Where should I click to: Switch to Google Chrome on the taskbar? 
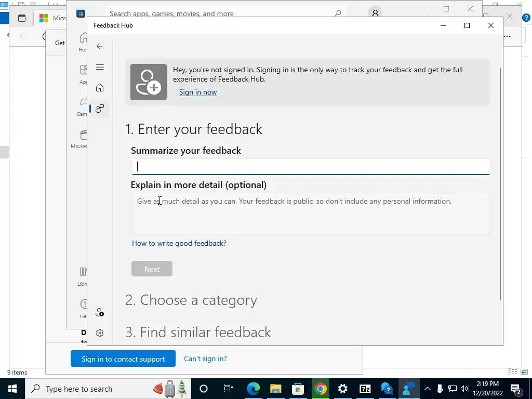(320, 389)
